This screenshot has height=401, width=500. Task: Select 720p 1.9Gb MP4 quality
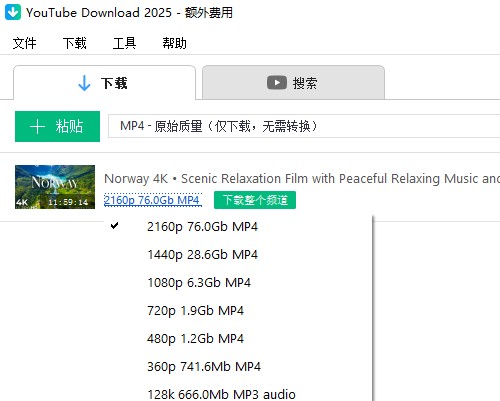[x=238, y=311]
